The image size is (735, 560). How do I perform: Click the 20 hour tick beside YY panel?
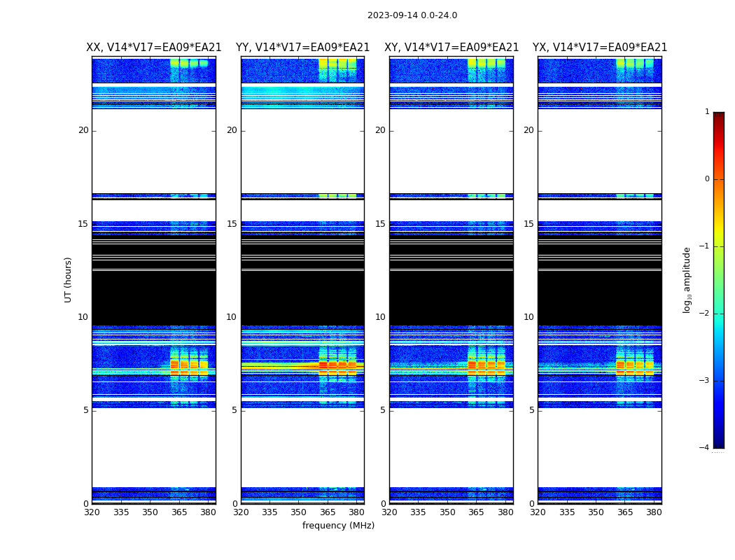pyautogui.click(x=232, y=130)
